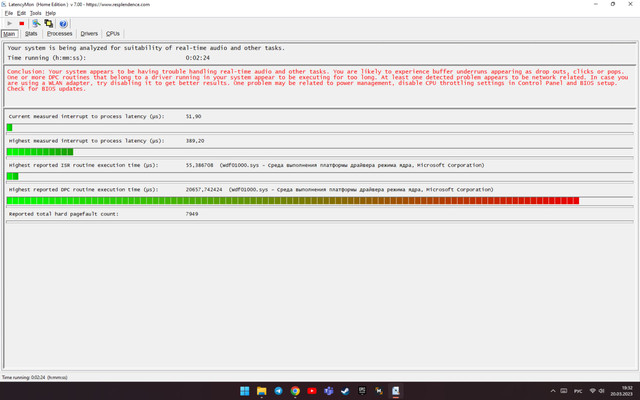This screenshot has height=400, width=640.
Task: Open the Windows Start menu
Action: tap(244, 391)
